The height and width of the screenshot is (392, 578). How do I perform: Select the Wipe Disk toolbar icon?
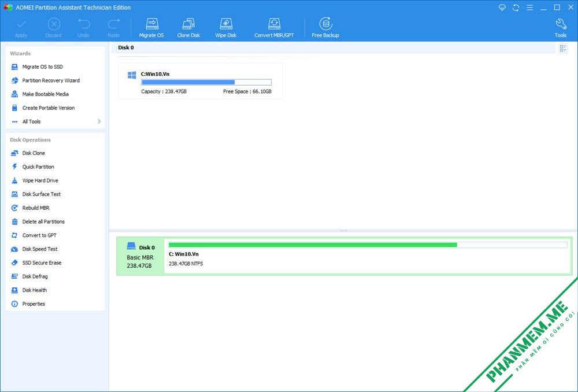225,28
